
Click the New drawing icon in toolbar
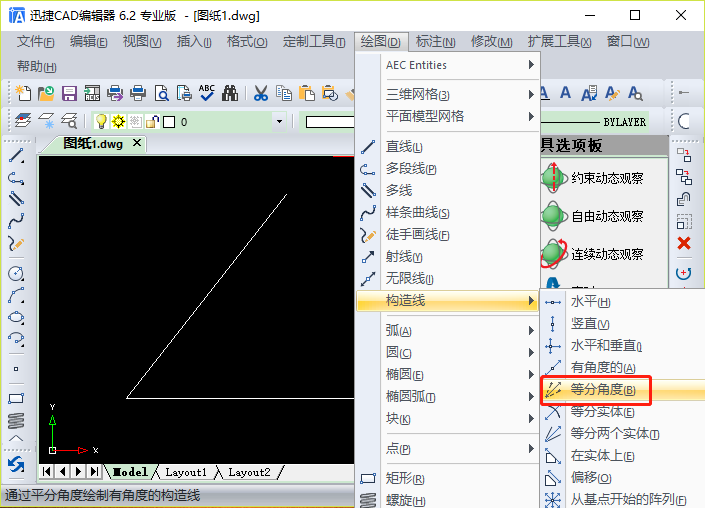[23, 93]
